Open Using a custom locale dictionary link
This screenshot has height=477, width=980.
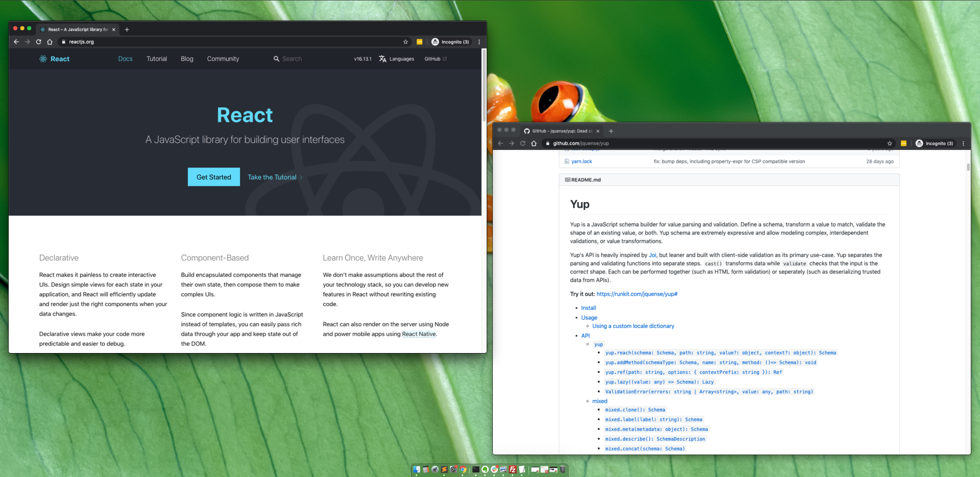point(633,326)
